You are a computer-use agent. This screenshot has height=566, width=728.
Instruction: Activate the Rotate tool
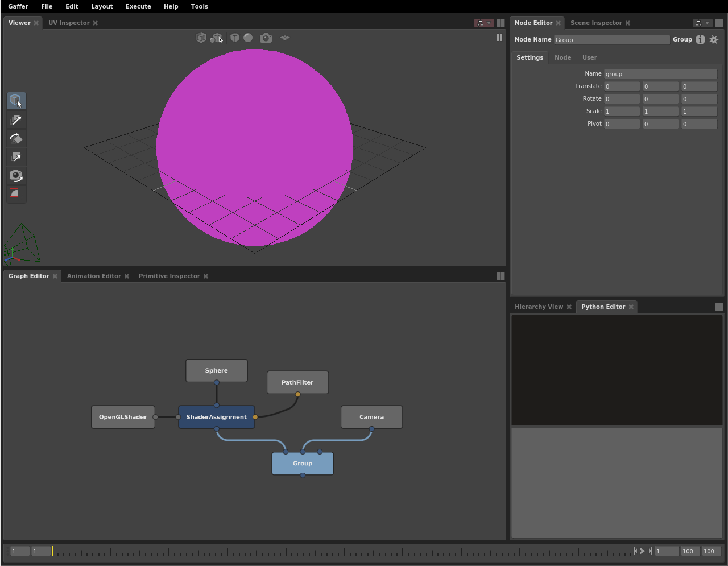coord(16,139)
